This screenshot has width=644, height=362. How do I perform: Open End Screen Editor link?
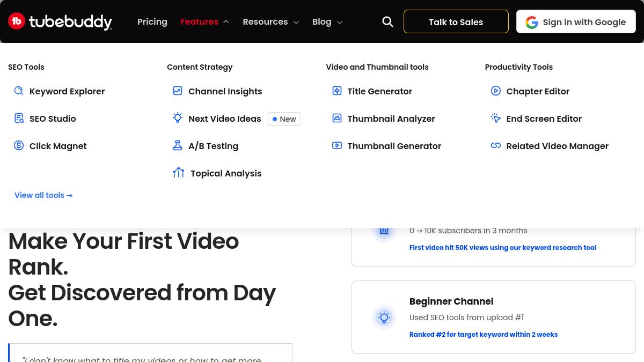pyautogui.click(x=544, y=119)
